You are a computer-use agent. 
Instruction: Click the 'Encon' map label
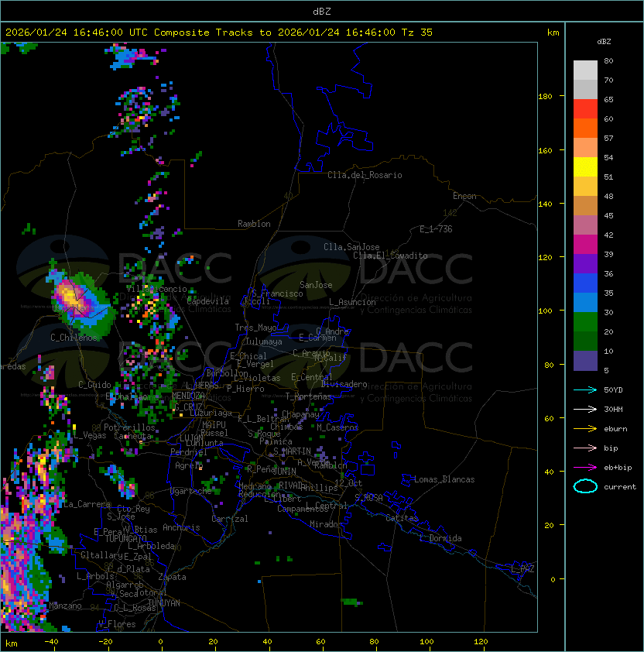pos(464,196)
